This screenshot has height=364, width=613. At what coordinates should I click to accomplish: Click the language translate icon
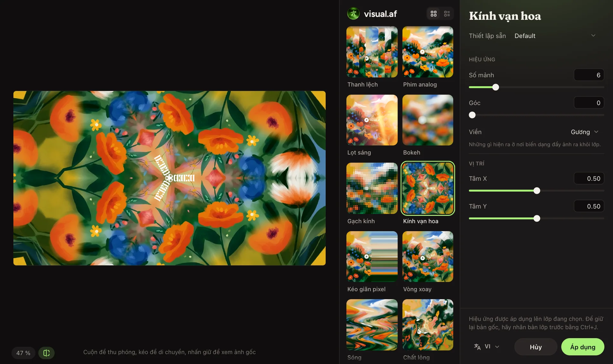[477, 347]
